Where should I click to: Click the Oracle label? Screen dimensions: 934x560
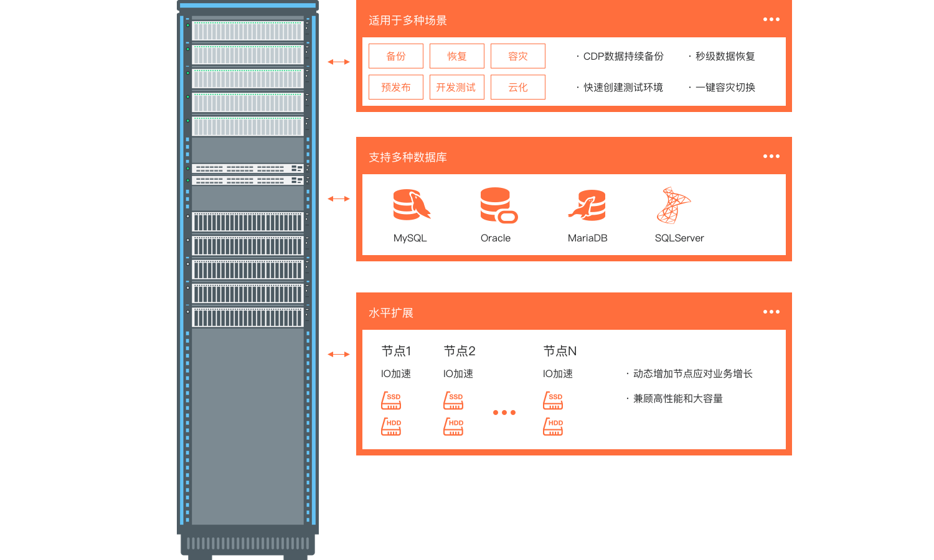[496, 238]
